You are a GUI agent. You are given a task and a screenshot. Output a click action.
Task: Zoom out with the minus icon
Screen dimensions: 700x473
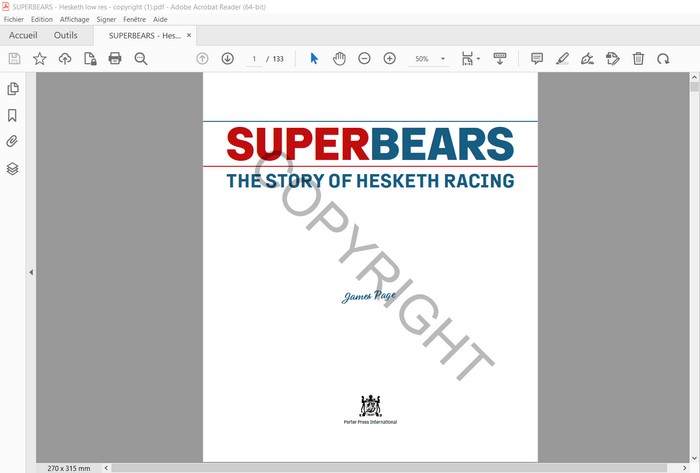[364, 58]
